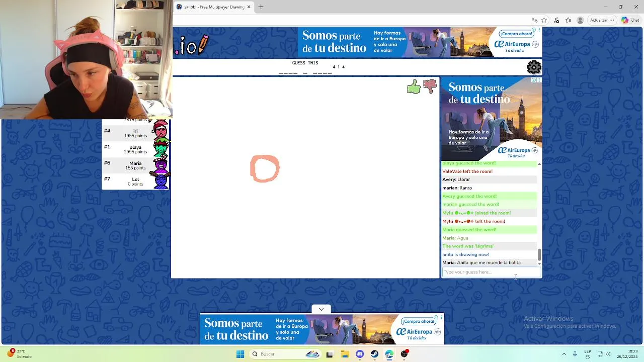The height and width of the screenshot is (362, 644).
Task: Collapse the bottom ad with chevron
Action: 321,309
